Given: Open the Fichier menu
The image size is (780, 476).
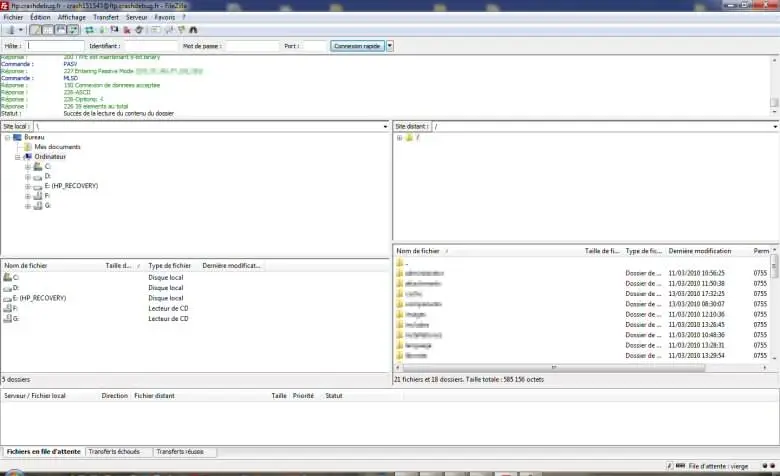Looking at the screenshot, I should click(x=13, y=17).
